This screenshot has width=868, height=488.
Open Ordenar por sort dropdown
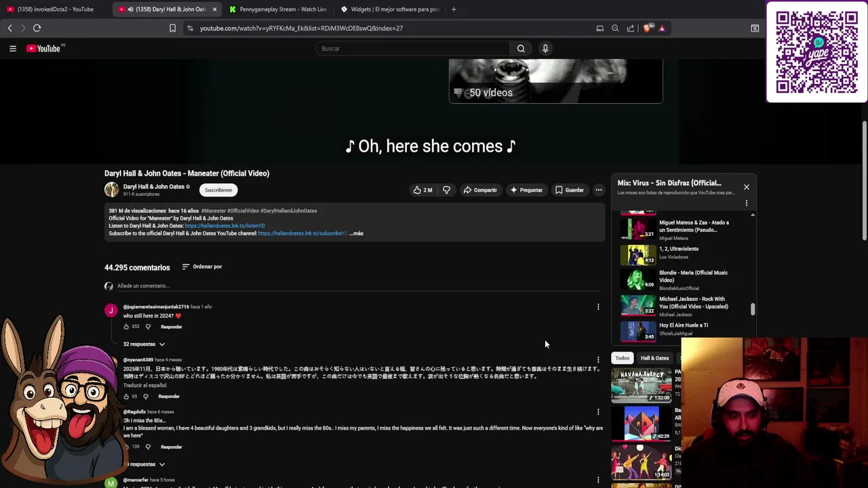coord(202,266)
